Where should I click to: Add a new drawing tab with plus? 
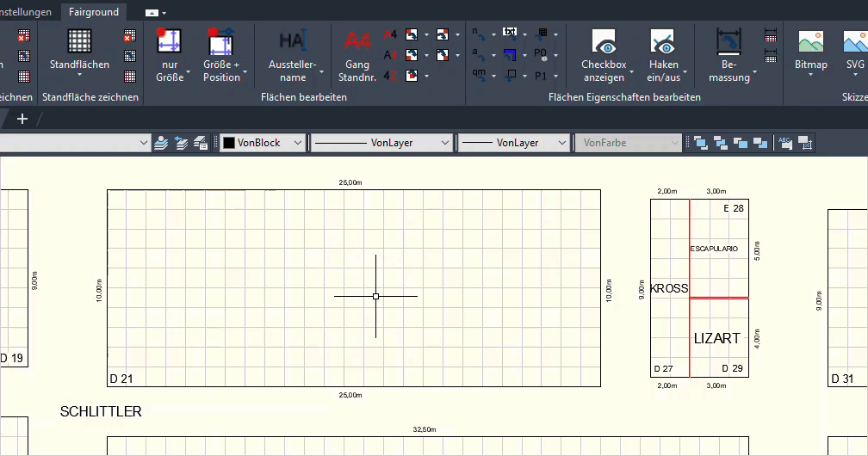22,119
